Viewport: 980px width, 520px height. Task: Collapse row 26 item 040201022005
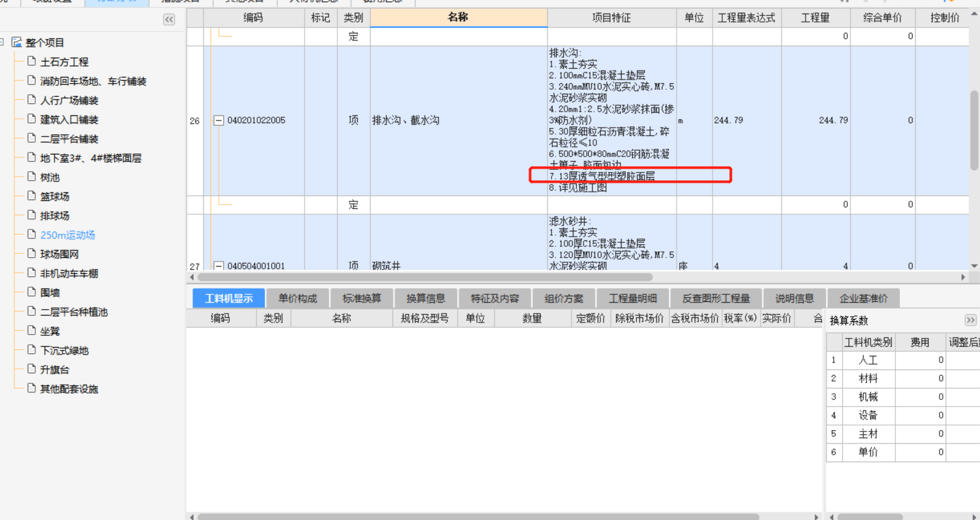(219, 121)
